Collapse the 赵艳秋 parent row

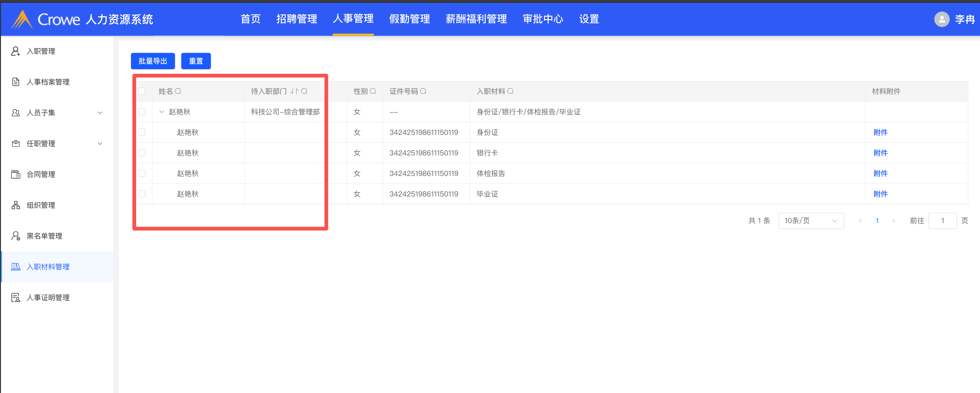162,112
